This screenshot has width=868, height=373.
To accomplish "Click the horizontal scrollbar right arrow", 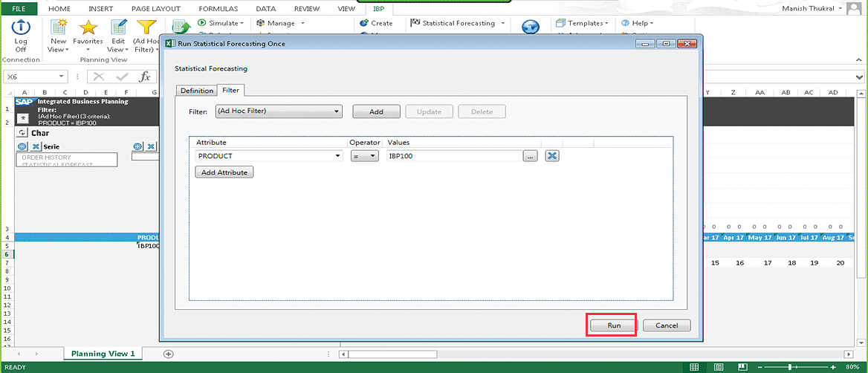I will coord(847,354).
